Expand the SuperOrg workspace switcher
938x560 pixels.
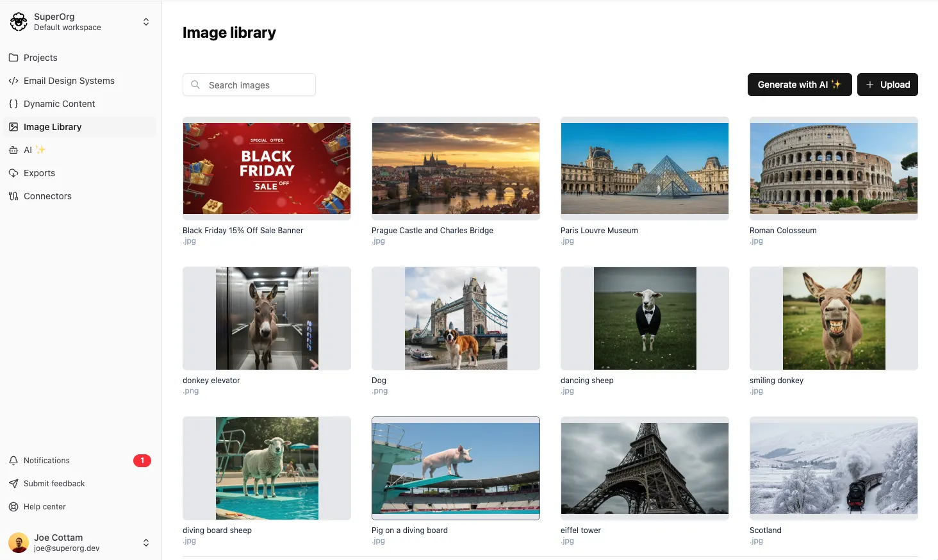coord(146,21)
